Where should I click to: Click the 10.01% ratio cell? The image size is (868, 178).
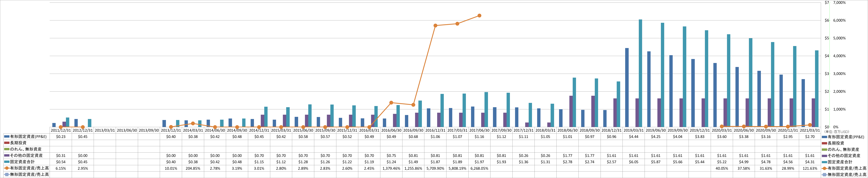[171, 168]
